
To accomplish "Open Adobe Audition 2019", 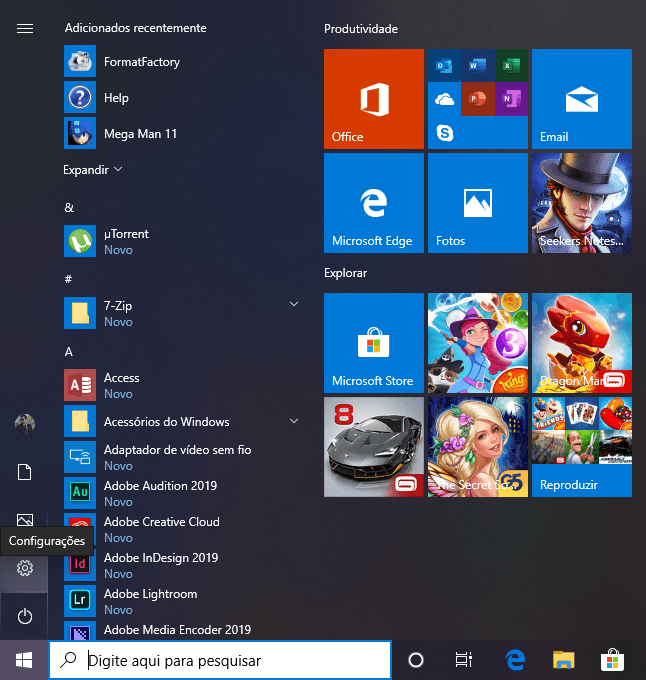I will pyautogui.click(x=160, y=493).
